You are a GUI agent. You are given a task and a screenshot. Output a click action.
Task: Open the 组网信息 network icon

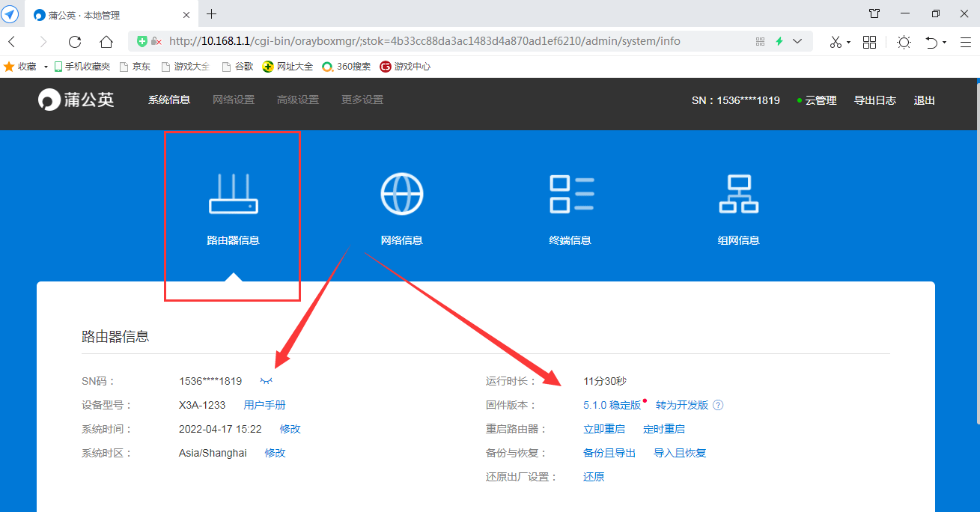tap(738, 194)
